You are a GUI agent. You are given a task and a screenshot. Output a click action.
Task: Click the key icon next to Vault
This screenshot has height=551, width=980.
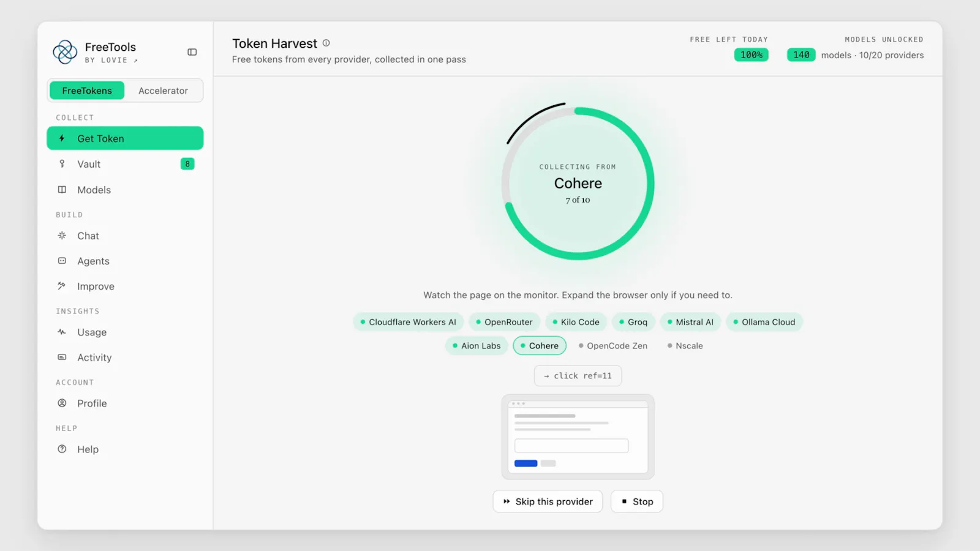tap(62, 164)
